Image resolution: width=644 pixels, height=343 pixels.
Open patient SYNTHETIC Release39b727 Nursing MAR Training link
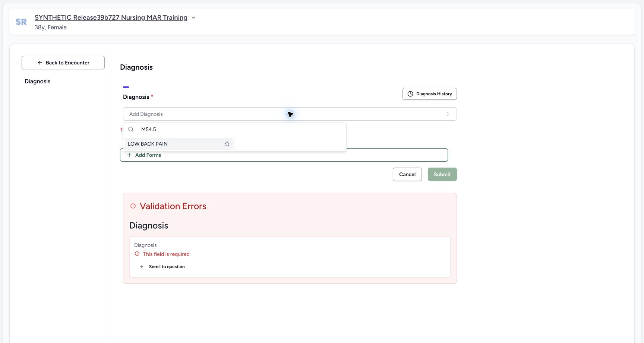[x=111, y=18]
